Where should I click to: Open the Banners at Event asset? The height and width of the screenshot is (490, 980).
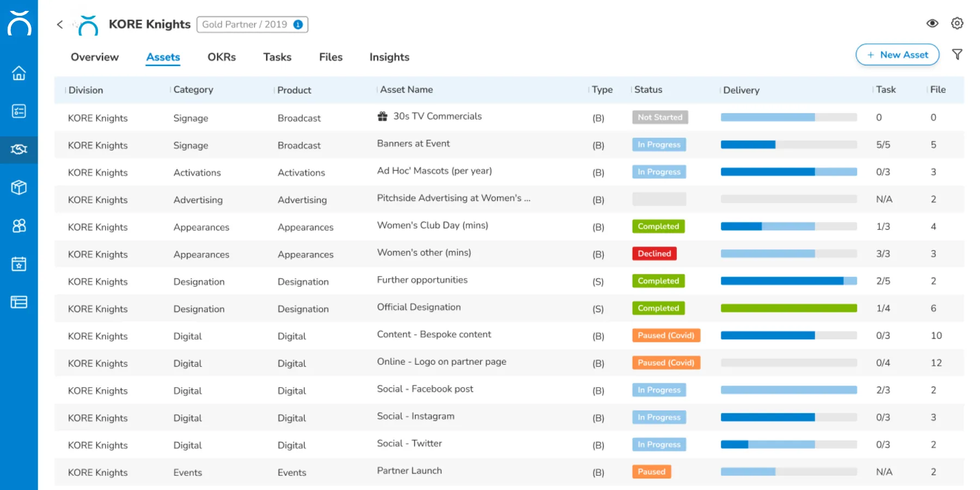413,144
